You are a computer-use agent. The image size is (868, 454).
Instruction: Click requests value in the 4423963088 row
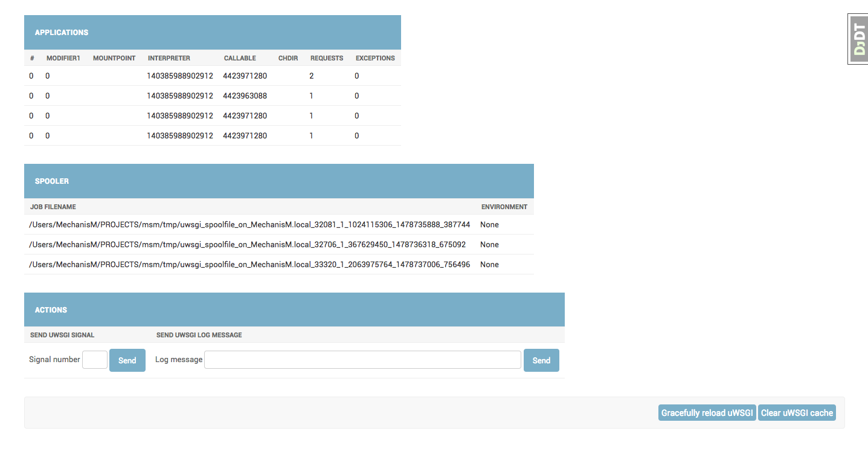pyautogui.click(x=312, y=96)
